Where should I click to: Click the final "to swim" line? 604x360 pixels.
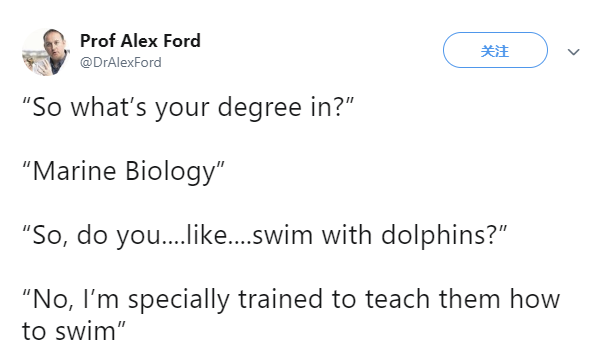pyautogui.click(x=74, y=331)
